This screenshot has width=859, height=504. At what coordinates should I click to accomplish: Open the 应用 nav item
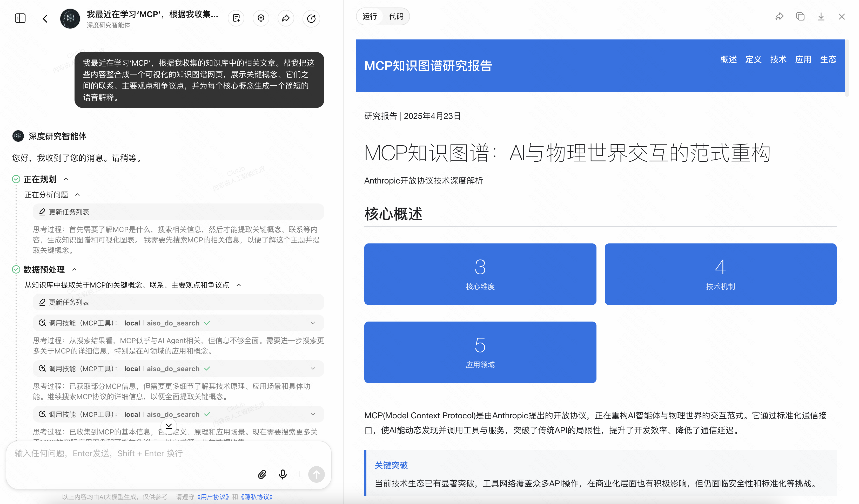point(803,59)
